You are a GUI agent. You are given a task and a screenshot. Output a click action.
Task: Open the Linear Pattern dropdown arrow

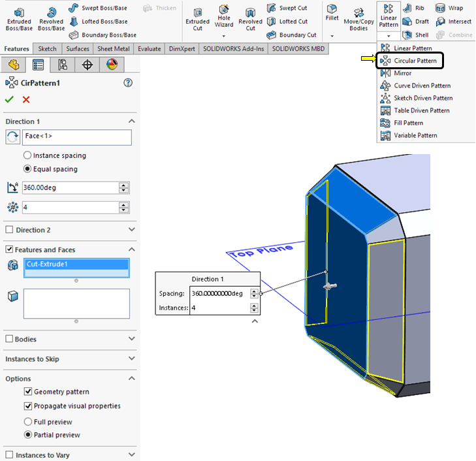click(x=389, y=36)
